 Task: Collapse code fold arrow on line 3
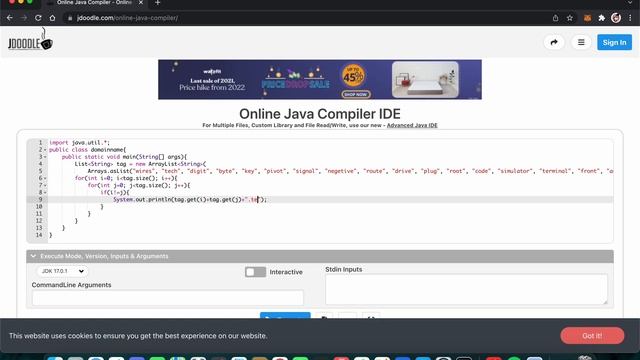coord(45,157)
